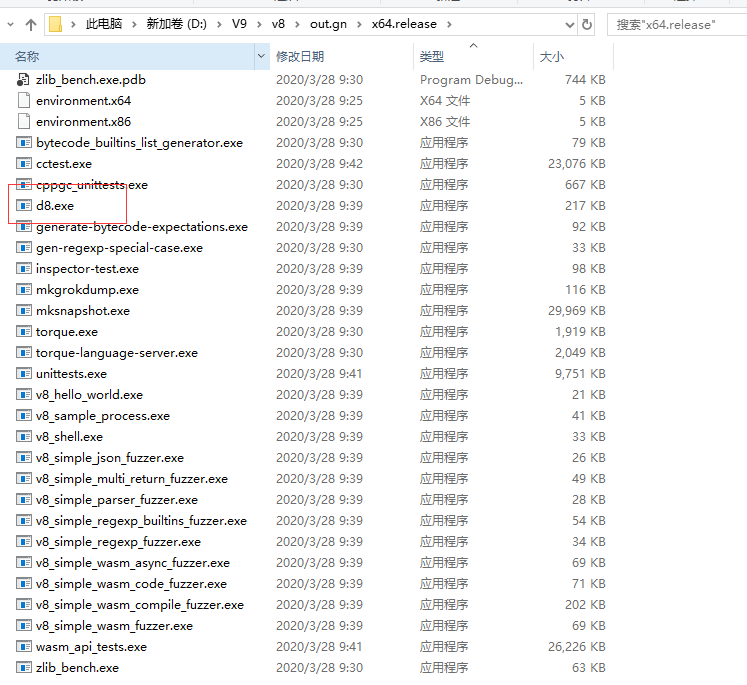This screenshot has height=685, width=747.
Task: Click the up-directory arrow in the address bar
Action: (x=30, y=24)
